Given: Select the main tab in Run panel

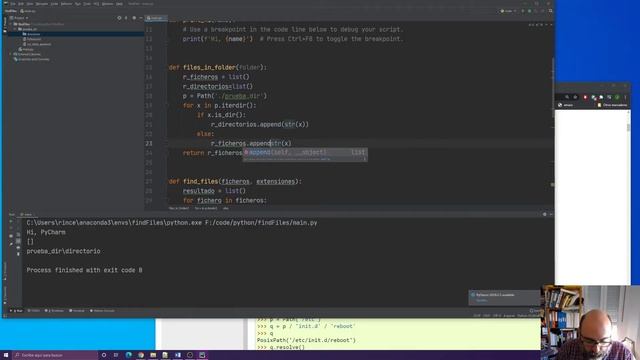Looking at the screenshot, I should click(27, 214).
